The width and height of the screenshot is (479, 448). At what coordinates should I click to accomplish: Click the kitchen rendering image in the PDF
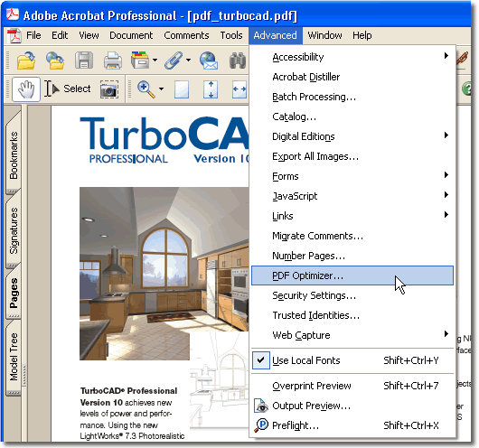(x=164, y=274)
